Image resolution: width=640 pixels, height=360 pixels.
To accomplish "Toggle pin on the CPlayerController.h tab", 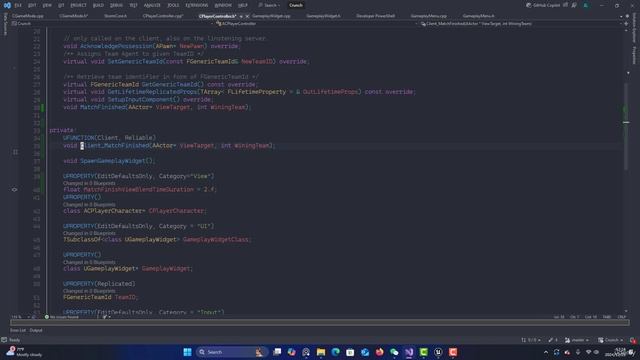I will (241, 16).
